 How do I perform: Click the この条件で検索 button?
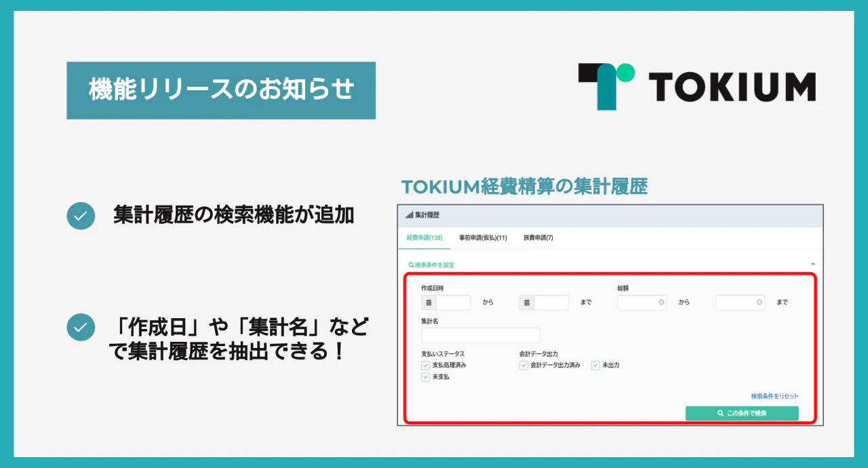point(742,413)
